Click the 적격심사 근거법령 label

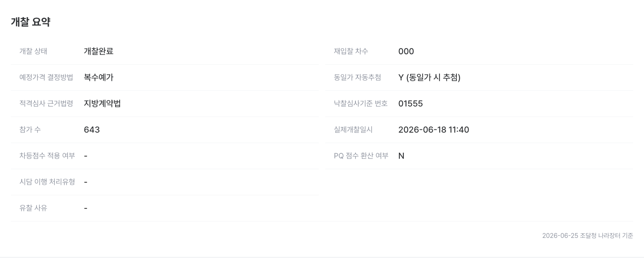(x=46, y=103)
